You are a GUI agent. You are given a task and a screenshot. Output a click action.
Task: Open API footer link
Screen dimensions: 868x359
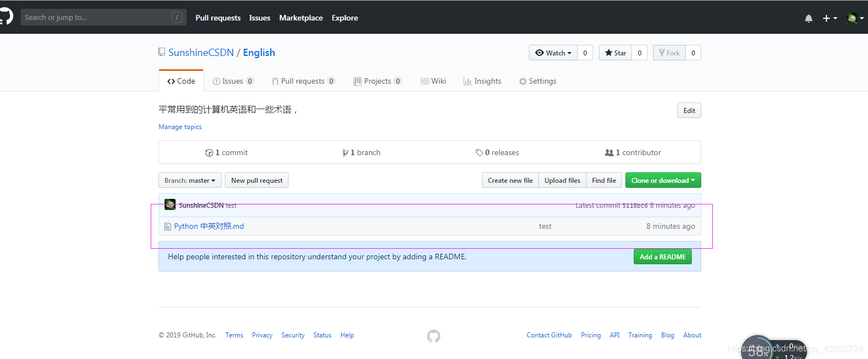[615, 335]
